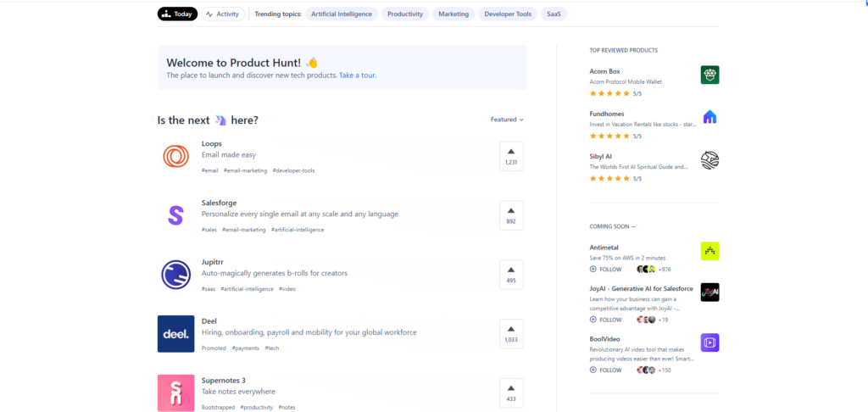Viewport: 868px width, 412px height.
Task: Open the Loops product logo
Action: (x=175, y=157)
